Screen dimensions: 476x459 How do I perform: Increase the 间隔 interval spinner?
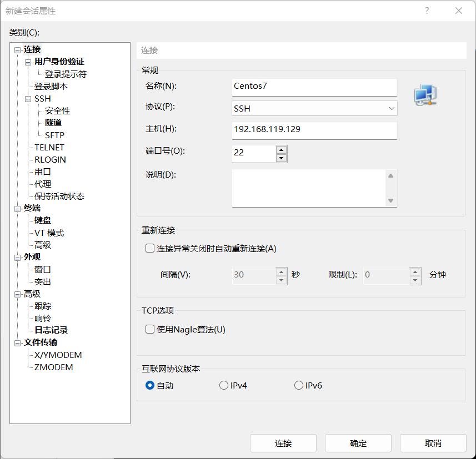[x=282, y=272]
